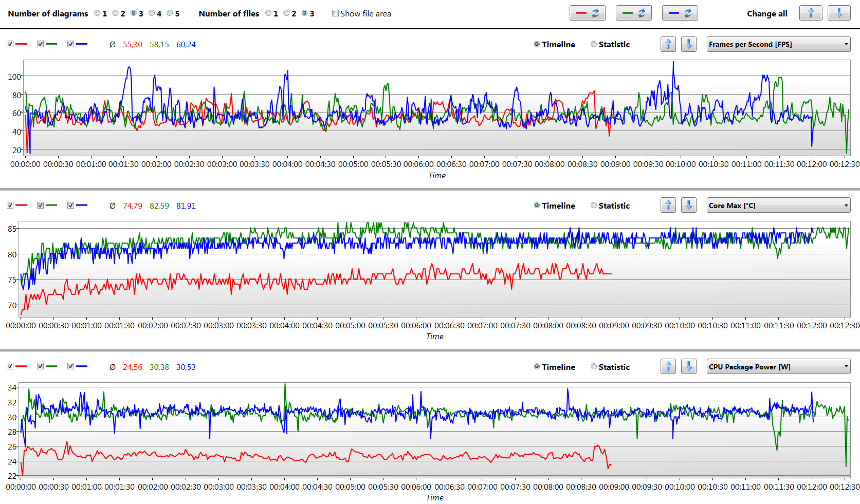Click red average value 74,79

[133, 206]
